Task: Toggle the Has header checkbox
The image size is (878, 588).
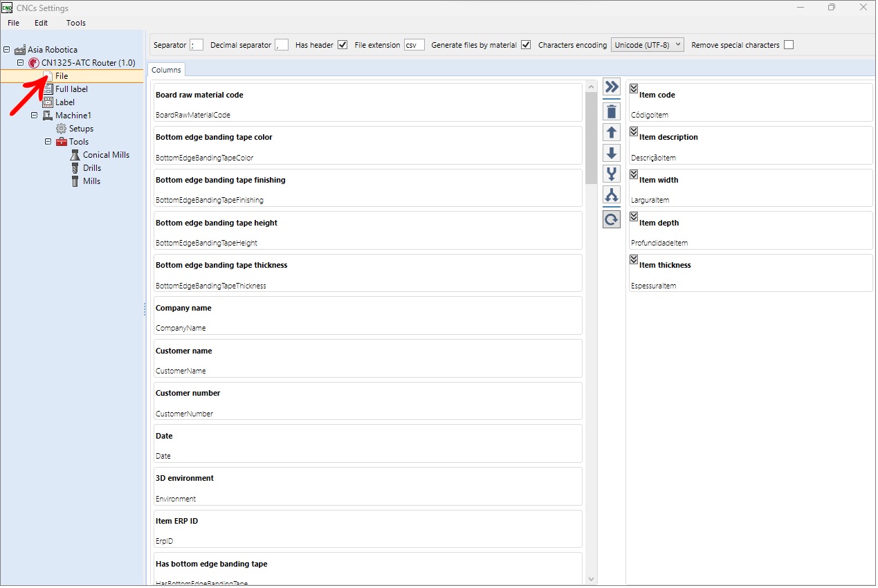Action: [x=342, y=45]
